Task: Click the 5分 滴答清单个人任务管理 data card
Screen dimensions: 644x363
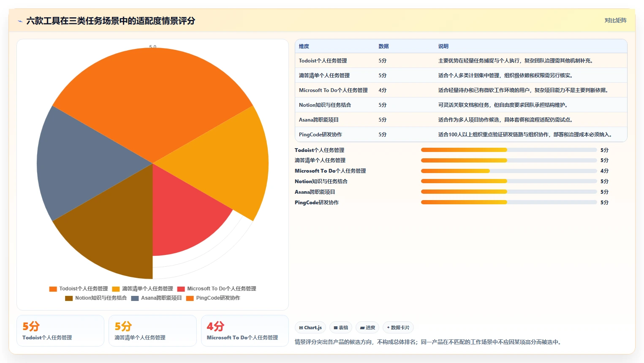Action: pos(152,330)
